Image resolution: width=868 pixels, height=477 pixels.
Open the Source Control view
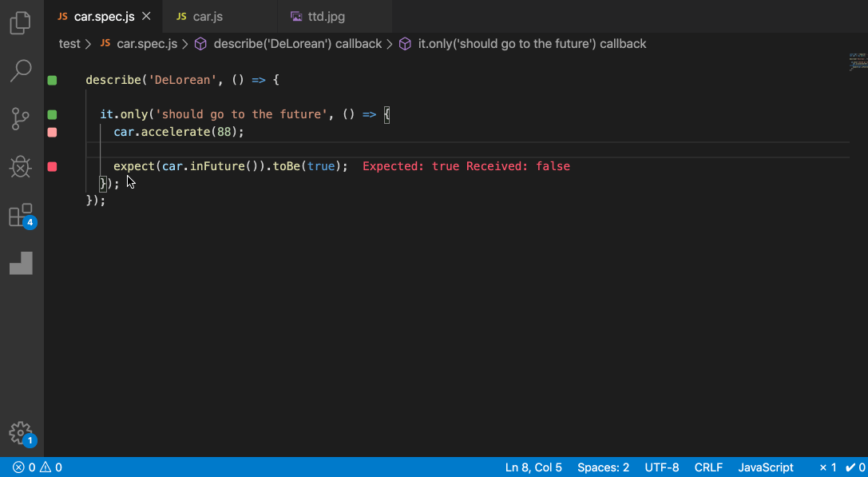coord(21,118)
